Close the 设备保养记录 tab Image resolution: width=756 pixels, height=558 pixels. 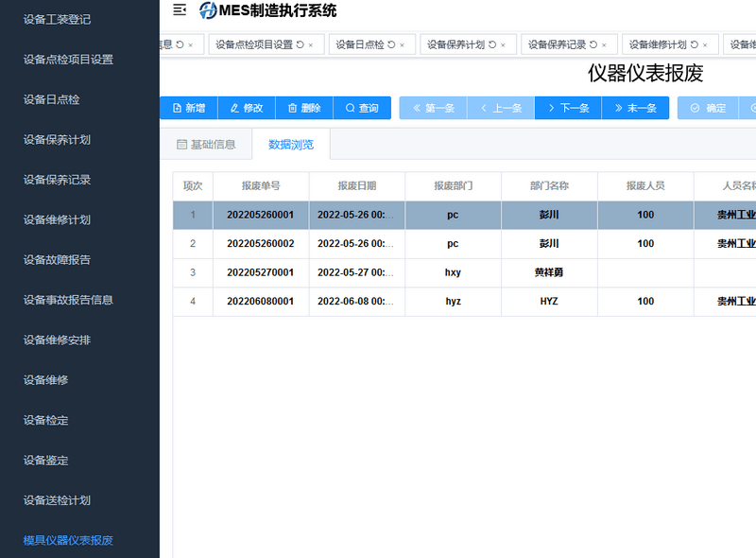click(x=604, y=44)
